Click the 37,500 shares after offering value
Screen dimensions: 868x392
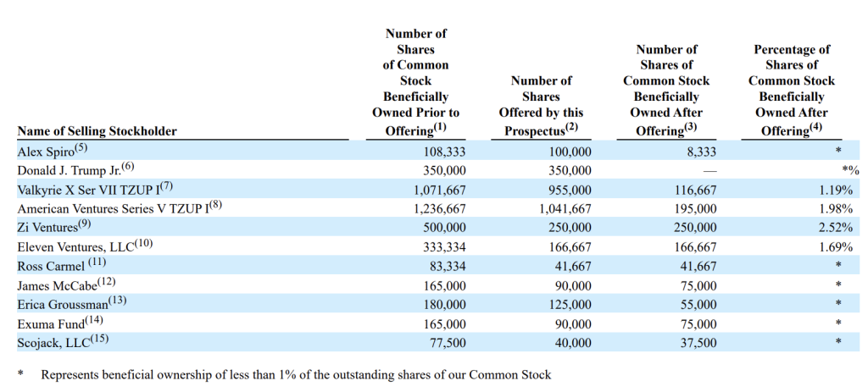698,342
